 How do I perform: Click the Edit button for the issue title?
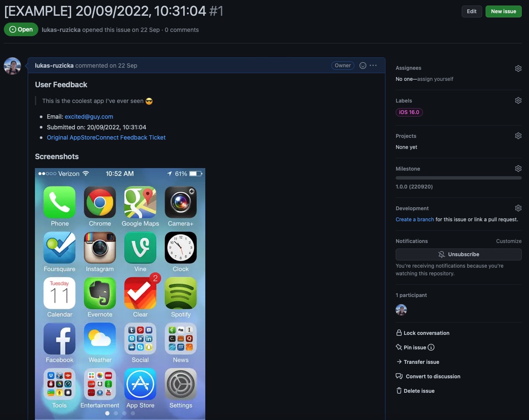471,11
